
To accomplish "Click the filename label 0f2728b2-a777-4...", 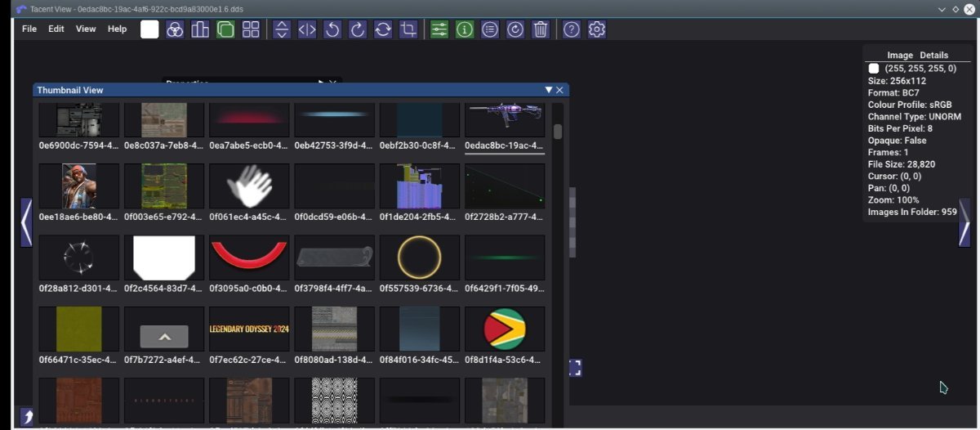I will [x=505, y=217].
